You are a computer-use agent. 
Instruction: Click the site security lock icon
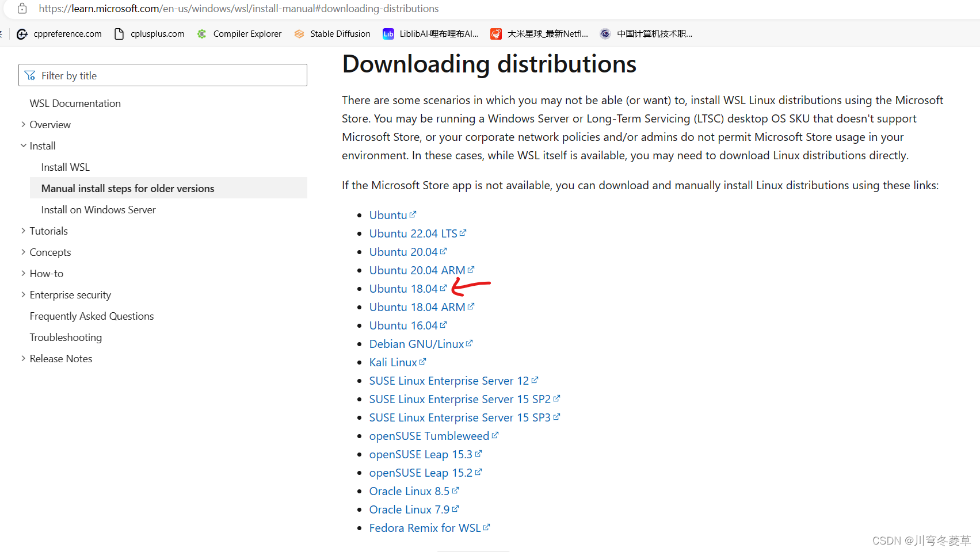pyautogui.click(x=22, y=9)
